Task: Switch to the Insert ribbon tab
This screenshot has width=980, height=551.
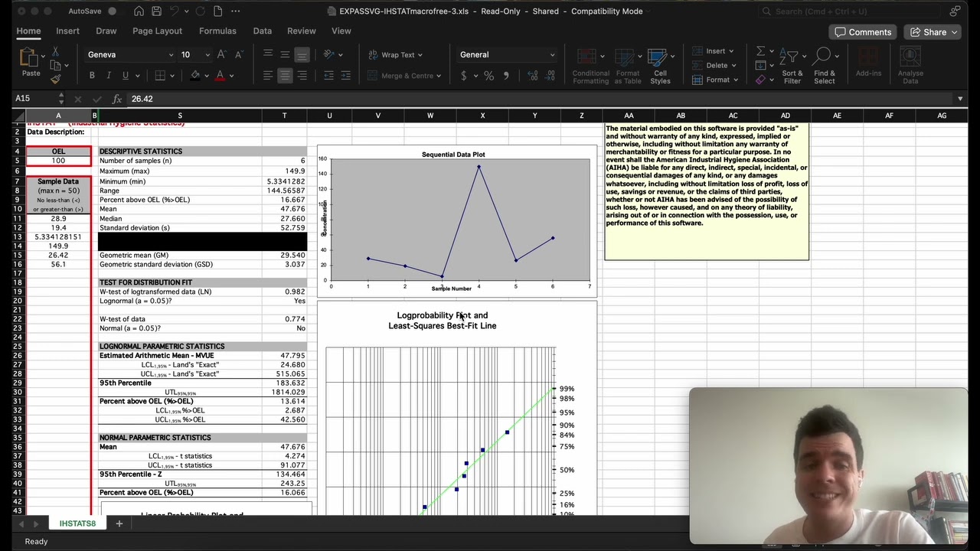Action: click(x=67, y=31)
